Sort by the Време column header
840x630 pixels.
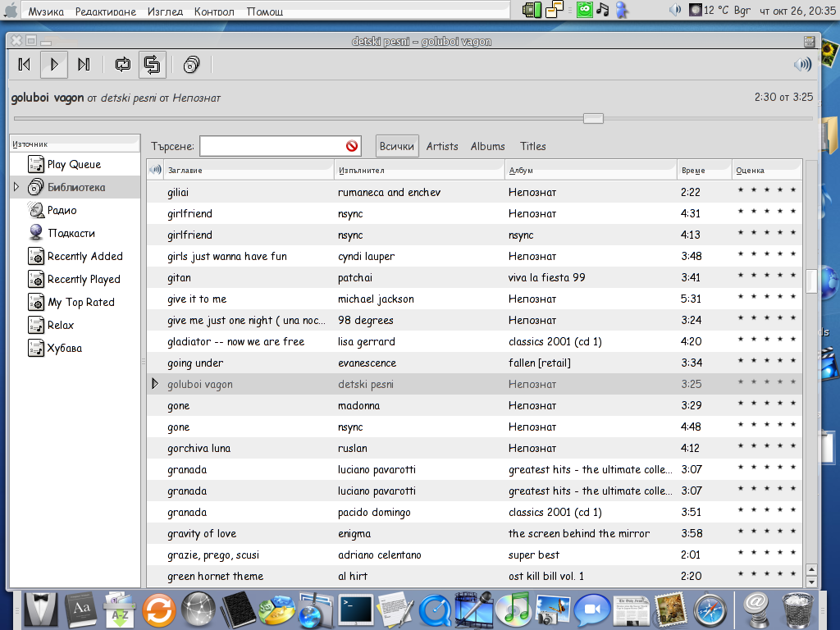coord(705,171)
